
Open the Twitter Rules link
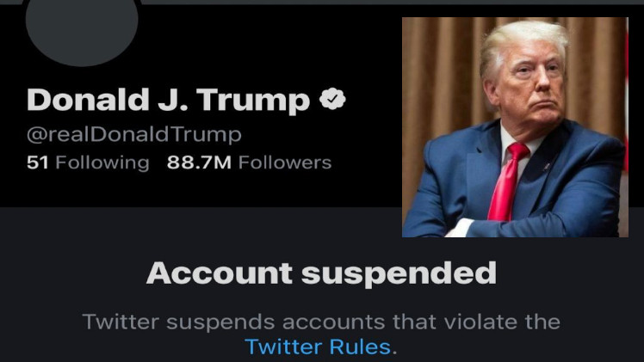tap(321, 347)
